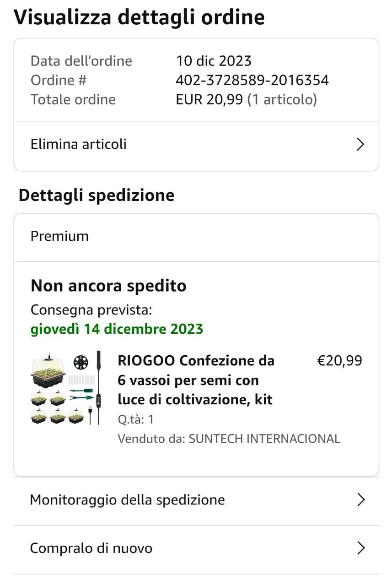The width and height of the screenshot is (392, 586).
Task: Tap the Compralo di nuovo chevron arrow
Action: 360,548
